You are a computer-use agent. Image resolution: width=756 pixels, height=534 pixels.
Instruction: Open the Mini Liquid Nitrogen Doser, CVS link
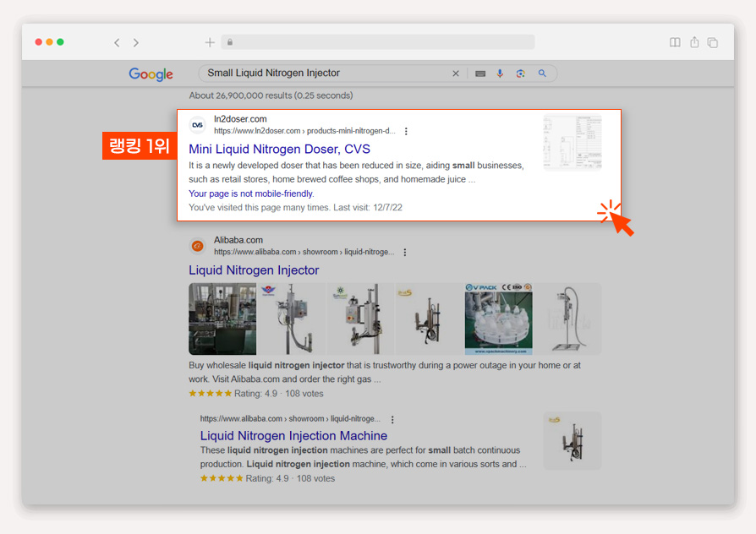[x=279, y=149]
